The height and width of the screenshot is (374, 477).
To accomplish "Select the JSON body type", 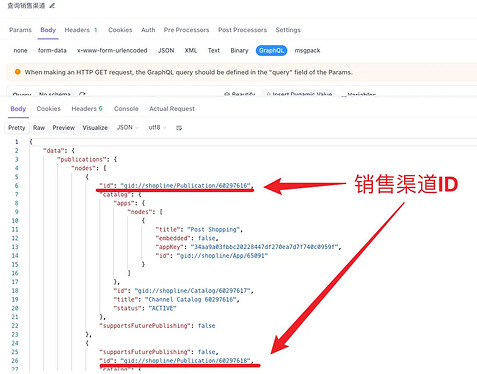I will (166, 51).
